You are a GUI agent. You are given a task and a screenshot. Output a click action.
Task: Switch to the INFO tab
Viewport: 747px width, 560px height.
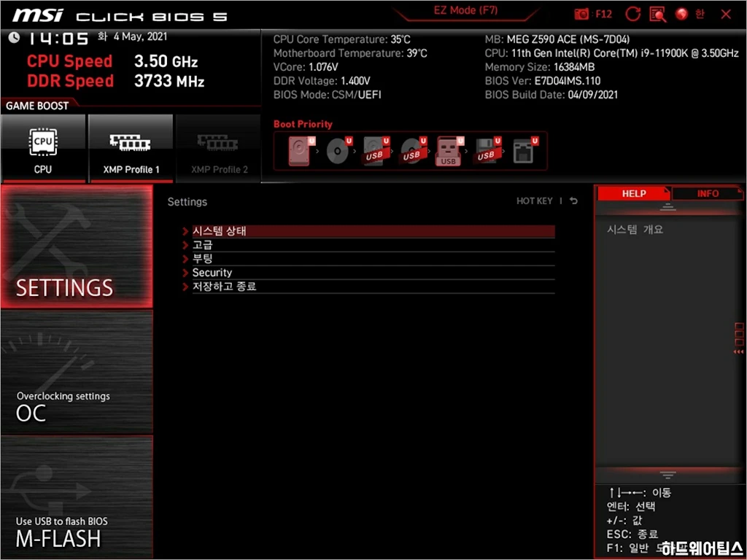coord(708,193)
